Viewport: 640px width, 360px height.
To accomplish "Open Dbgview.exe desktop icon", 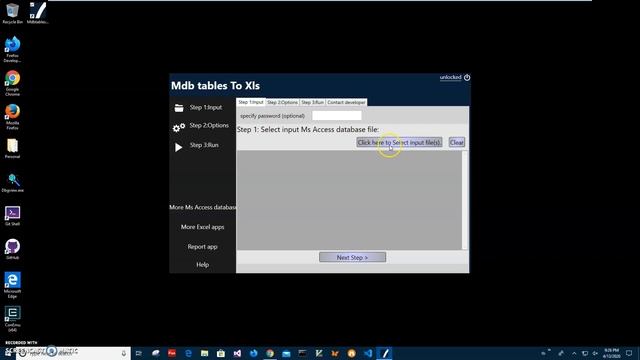I will [x=12, y=182].
